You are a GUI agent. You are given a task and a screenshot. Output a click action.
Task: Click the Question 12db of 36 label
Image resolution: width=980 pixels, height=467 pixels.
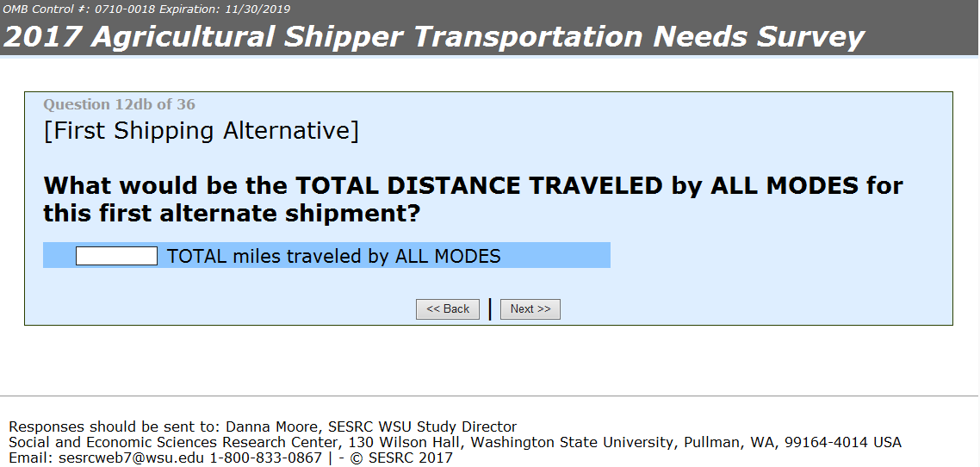(119, 104)
